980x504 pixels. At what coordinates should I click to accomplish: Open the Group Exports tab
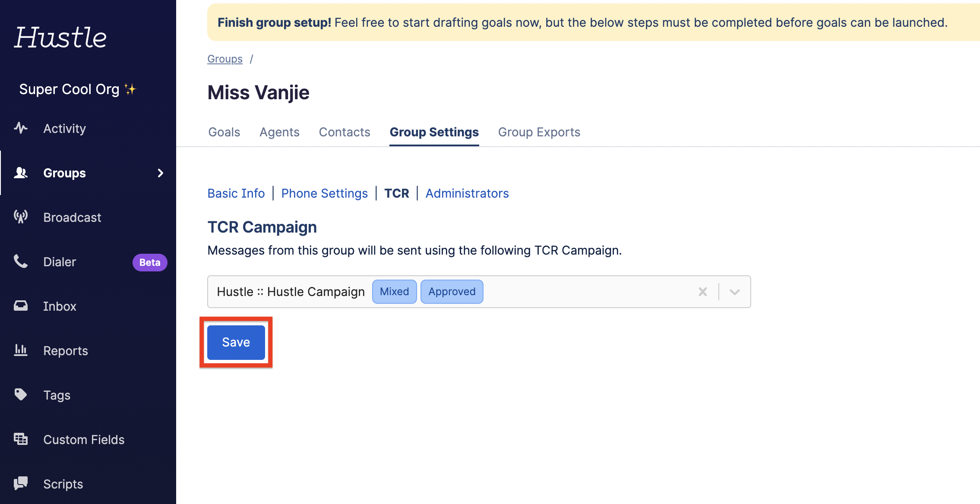coord(539,132)
